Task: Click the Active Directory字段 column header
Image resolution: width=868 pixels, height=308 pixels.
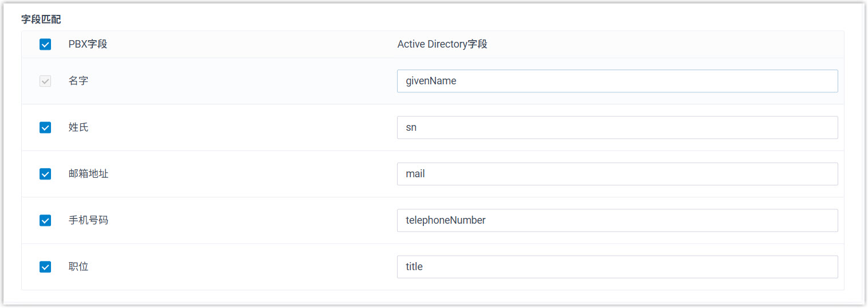Action: 442,44
